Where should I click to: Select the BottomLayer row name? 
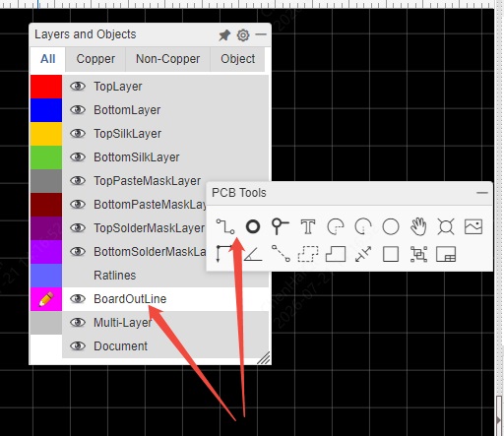[x=127, y=110]
